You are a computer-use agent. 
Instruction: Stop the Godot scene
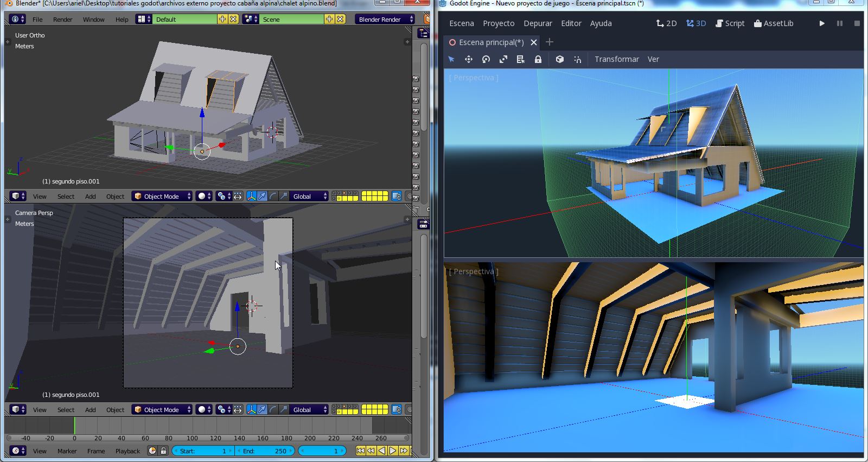coord(857,23)
